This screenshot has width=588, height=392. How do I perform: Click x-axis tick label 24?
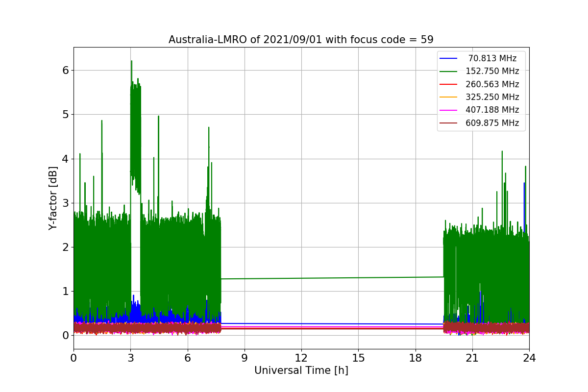tap(529, 358)
